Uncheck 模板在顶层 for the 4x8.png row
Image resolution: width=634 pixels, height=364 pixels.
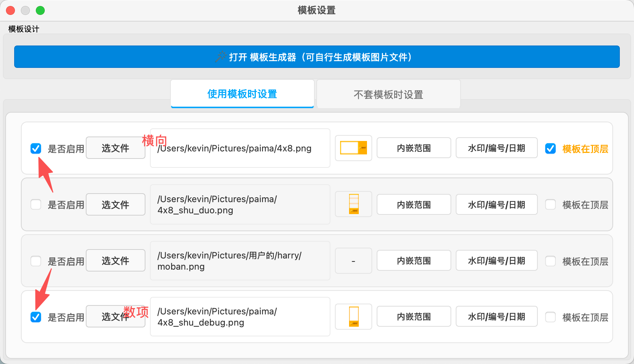pyautogui.click(x=550, y=148)
